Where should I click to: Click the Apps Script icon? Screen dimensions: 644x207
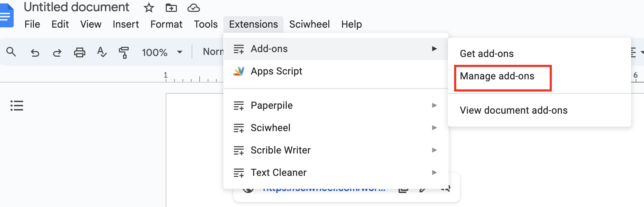pos(239,71)
